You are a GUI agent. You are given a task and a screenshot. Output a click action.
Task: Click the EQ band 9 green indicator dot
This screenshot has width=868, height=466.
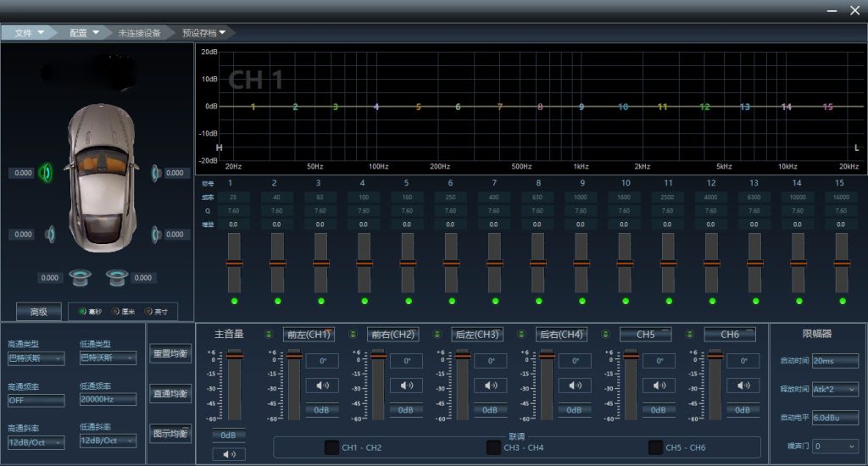[581, 301]
